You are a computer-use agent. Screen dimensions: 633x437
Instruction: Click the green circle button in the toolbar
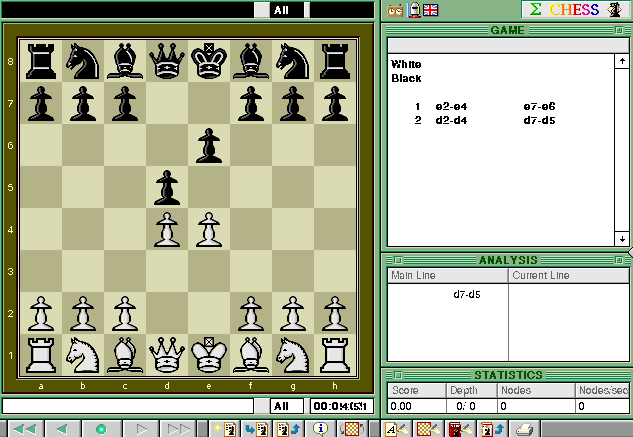coord(101,429)
